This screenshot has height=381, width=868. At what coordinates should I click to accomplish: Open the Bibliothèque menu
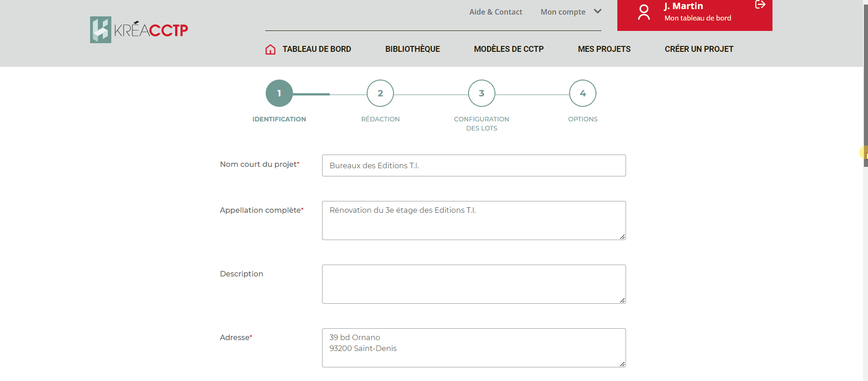(412, 49)
